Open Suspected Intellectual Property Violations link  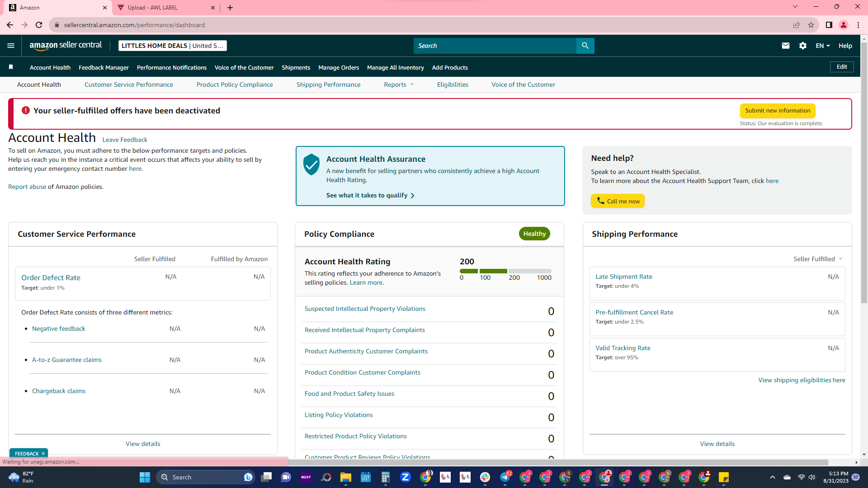pyautogui.click(x=365, y=309)
